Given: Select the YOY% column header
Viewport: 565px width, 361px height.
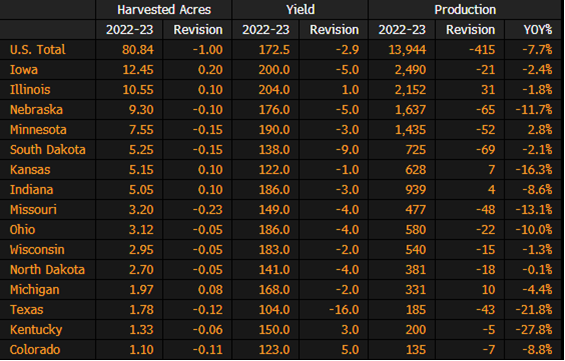Looking at the screenshot, I should 538,30.
